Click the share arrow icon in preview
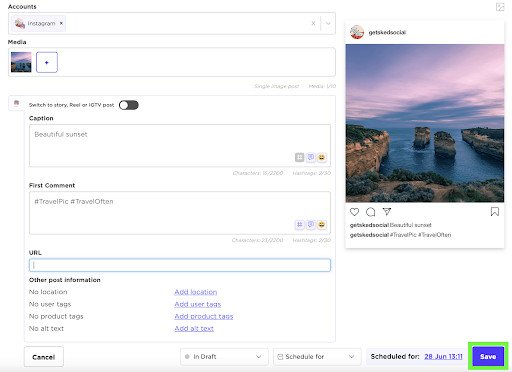 pyautogui.click(x=387, y=211)
